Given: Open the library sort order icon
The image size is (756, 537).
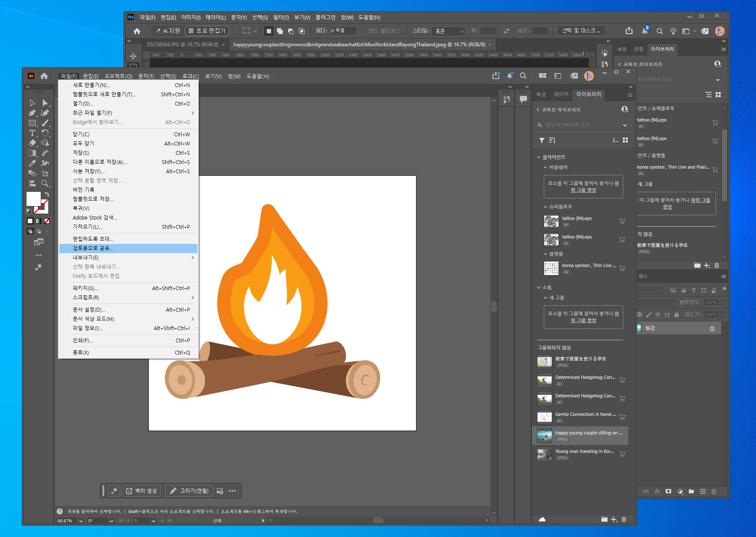Looking at the screenshot, I should click(x=552, y=140).
